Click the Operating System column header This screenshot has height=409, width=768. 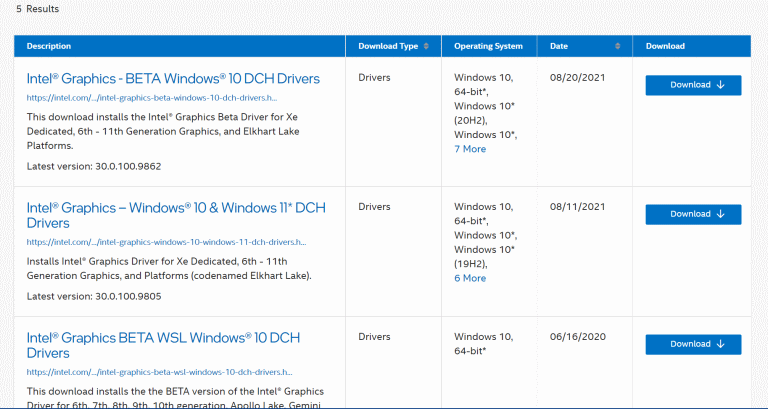click(489, 46)
